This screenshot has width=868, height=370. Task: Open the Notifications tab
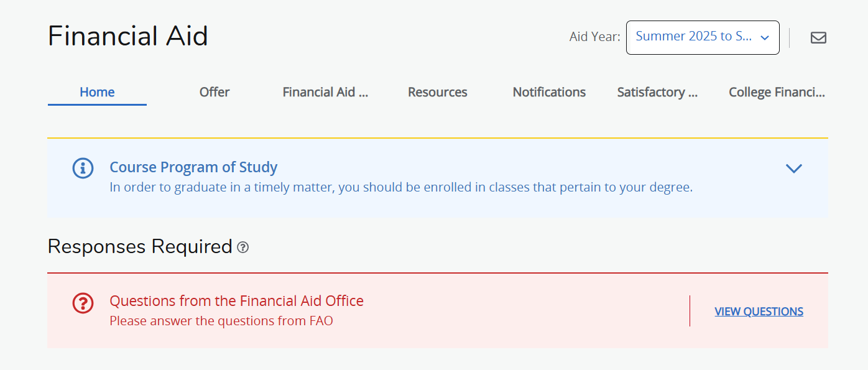(549, 92)
